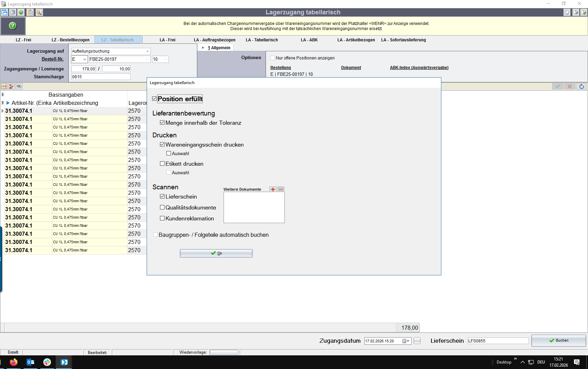This screenshot has height=369, width=588.
Task: Click the binoculars search icon above table
Action: click(x=19, y=86)
